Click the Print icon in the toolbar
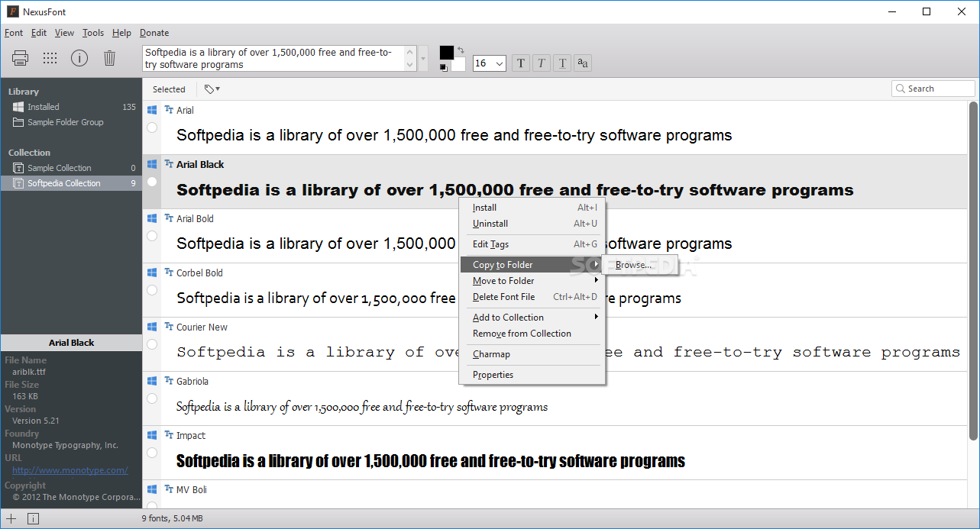The width and height of the screenshot is (980, 529). 20,58
